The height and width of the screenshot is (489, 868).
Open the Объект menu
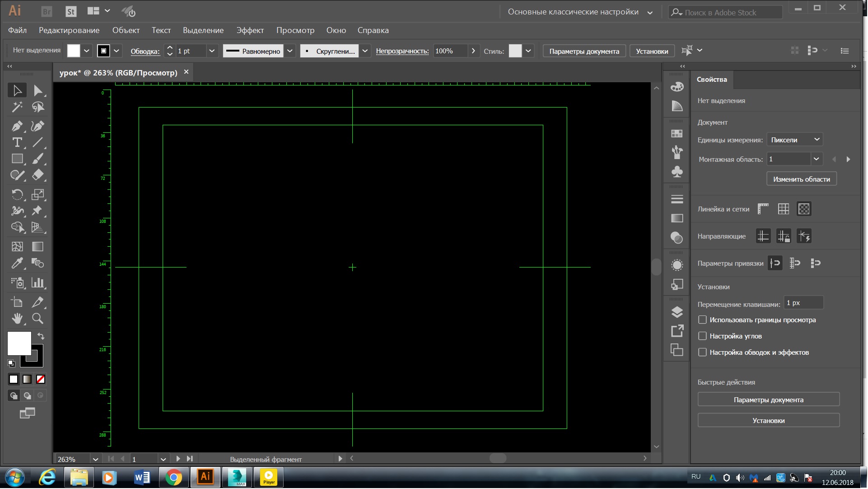coord(126,30)
